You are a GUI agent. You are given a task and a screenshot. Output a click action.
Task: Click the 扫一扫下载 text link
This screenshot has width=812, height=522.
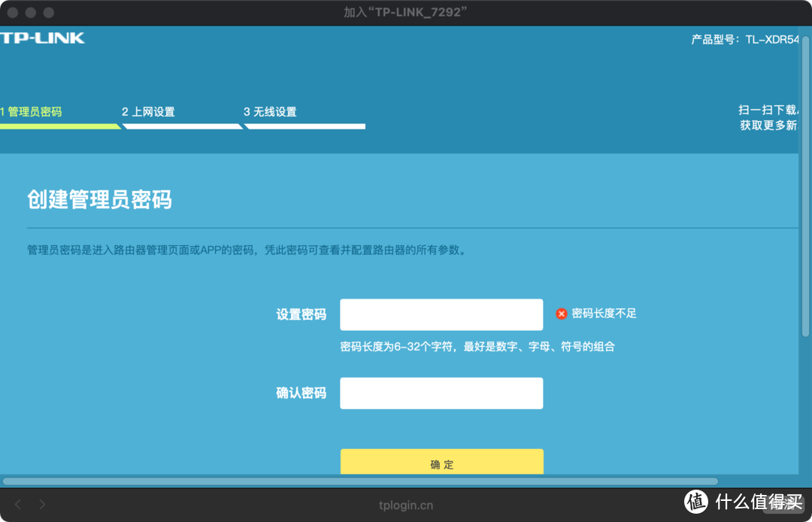point(768,109)
